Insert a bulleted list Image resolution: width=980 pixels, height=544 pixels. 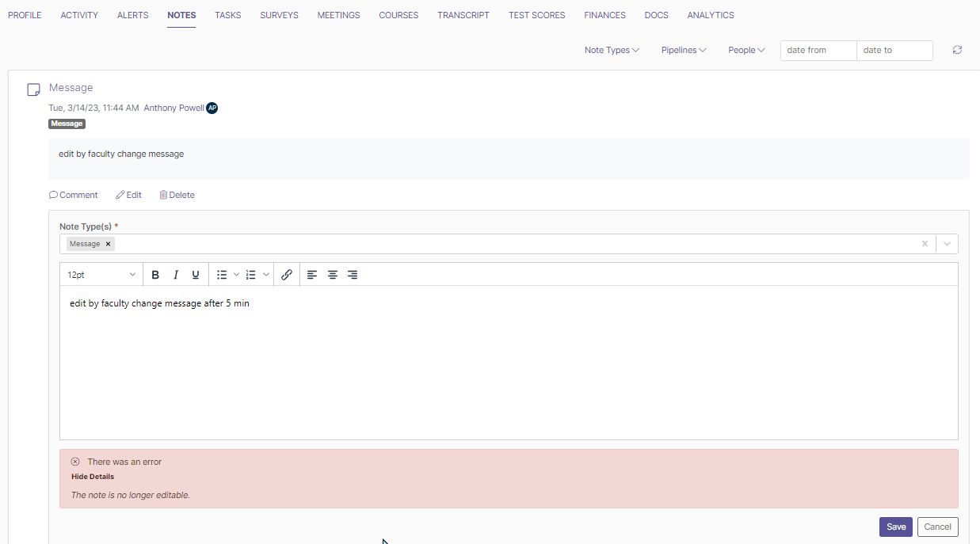coord(223,275)
